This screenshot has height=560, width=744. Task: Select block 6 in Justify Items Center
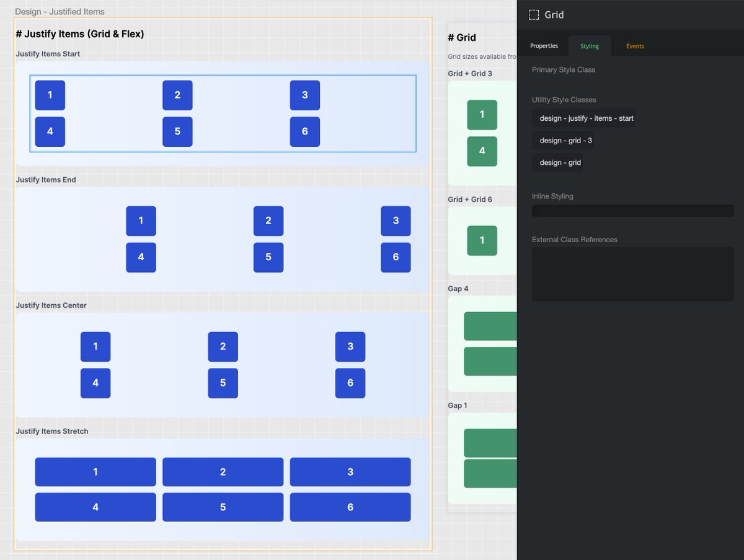[350, 383]
